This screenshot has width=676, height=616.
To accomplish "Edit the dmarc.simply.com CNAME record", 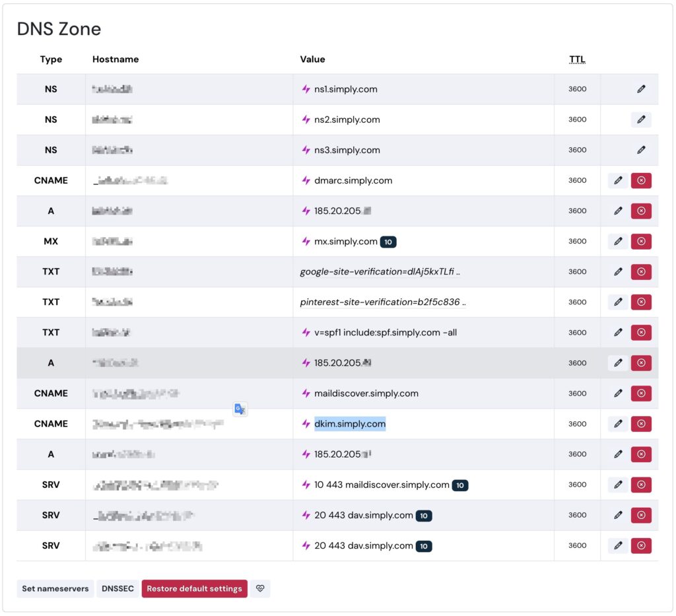I will 618,180.
